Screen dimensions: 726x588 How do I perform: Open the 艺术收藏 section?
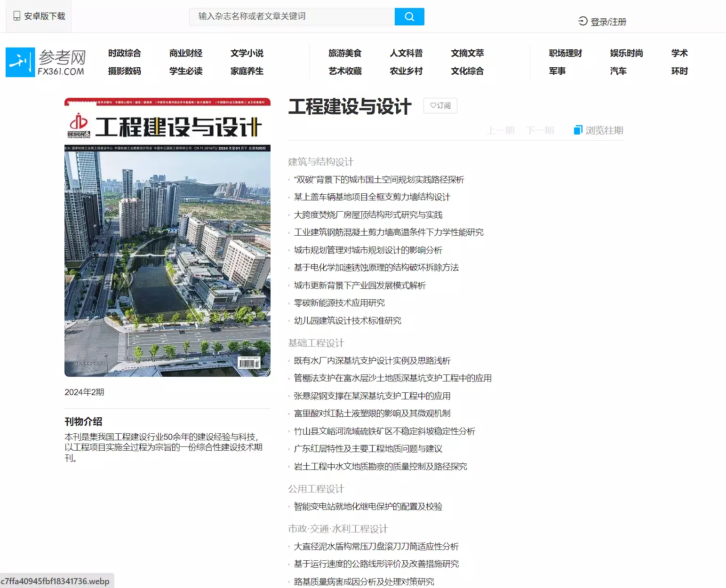345,71
